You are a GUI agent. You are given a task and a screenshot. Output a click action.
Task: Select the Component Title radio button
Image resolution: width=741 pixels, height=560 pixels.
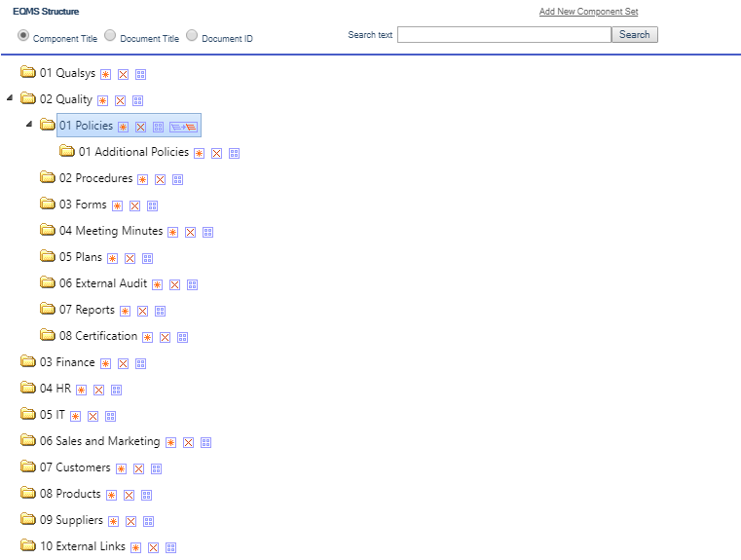(23, 35)
